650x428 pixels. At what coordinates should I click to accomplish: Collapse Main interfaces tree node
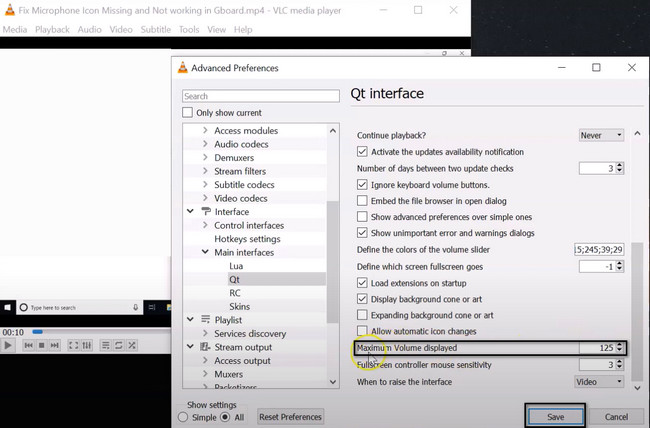pyautogui.click(x=205, y=252)
